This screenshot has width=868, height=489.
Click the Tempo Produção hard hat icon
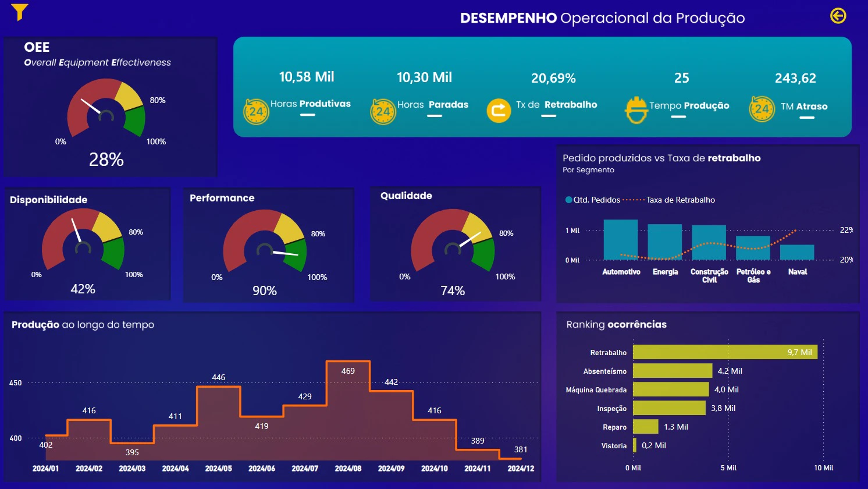[636, 109]
